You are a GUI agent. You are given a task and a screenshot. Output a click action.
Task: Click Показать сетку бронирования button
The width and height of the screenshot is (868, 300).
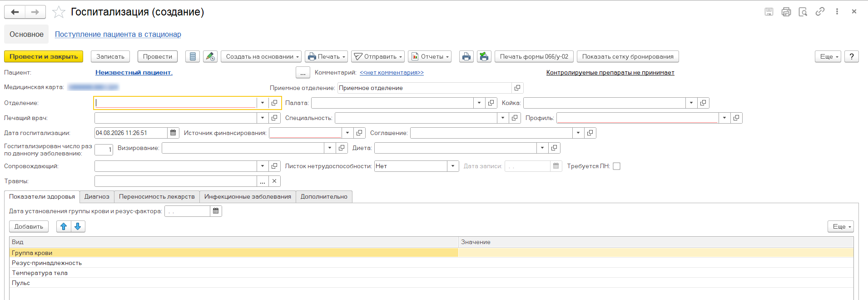(x=628, y=56)
